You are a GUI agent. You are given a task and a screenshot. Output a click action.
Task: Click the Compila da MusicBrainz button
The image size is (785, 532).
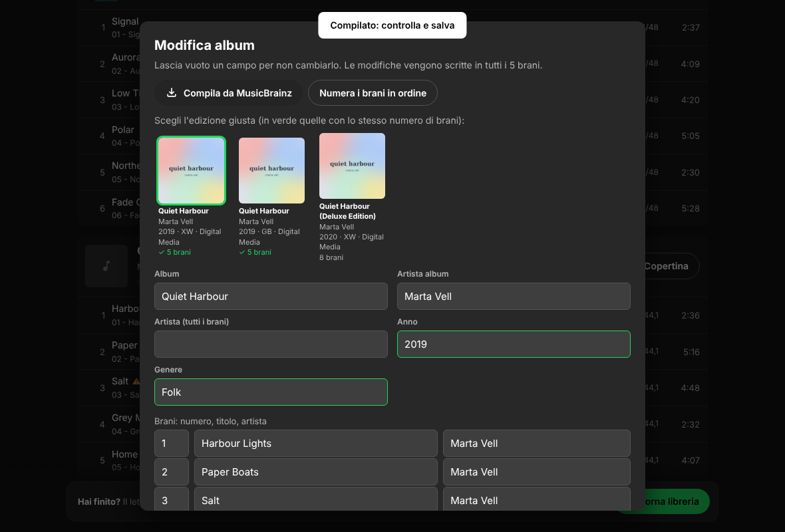229,93
